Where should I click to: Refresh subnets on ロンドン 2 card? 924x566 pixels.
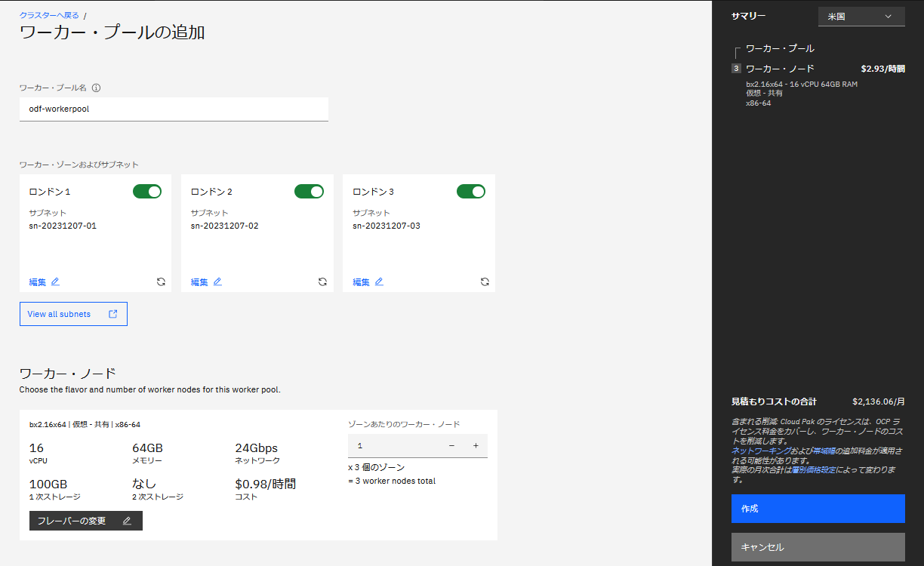322,281
